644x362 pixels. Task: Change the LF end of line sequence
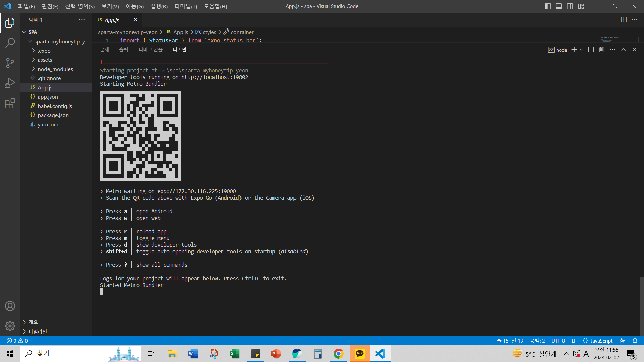click(574, 341)
